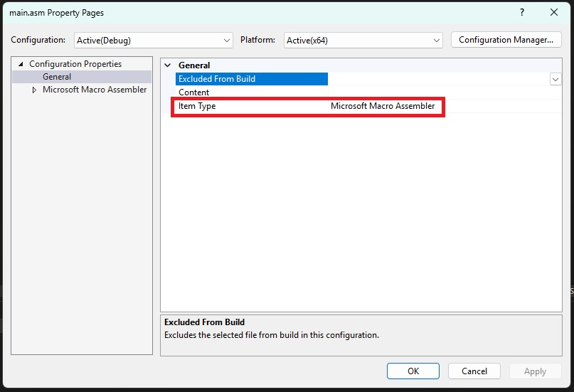Click the empty Content value field

445,92
